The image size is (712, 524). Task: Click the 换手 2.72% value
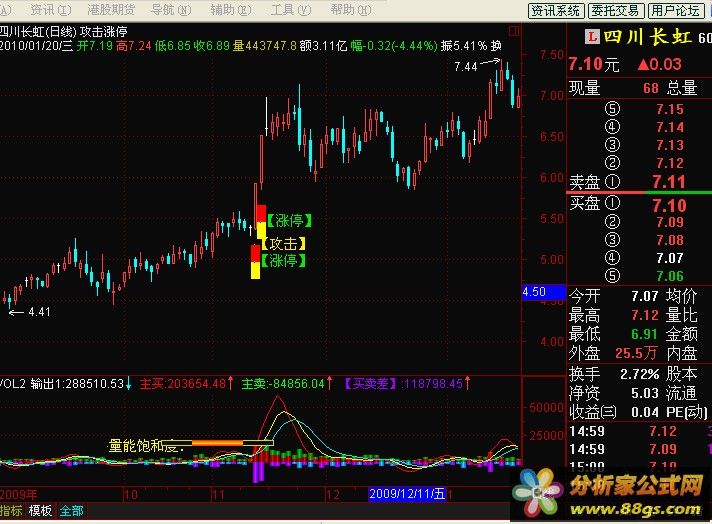coord(640,374)
